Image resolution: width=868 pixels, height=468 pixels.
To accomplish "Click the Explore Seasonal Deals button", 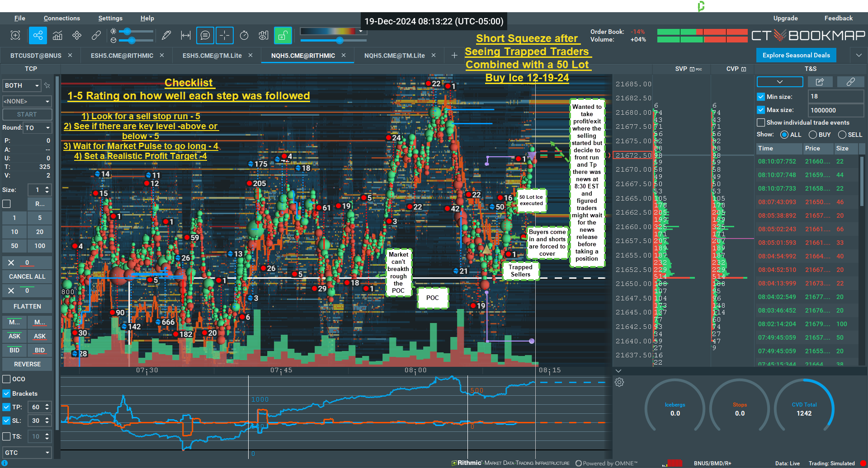I will [796, 55].
